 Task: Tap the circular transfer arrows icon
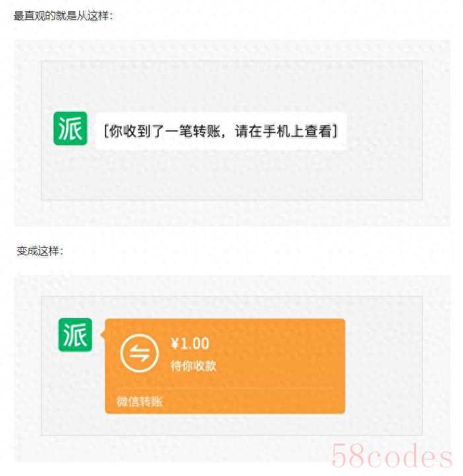(x=139, y=353)
